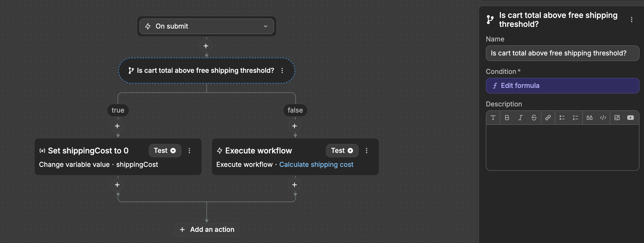This screenshot has width=644, height=243.
Task: Apply strikethrough formatting in the description editor
Action: [534, 118]
